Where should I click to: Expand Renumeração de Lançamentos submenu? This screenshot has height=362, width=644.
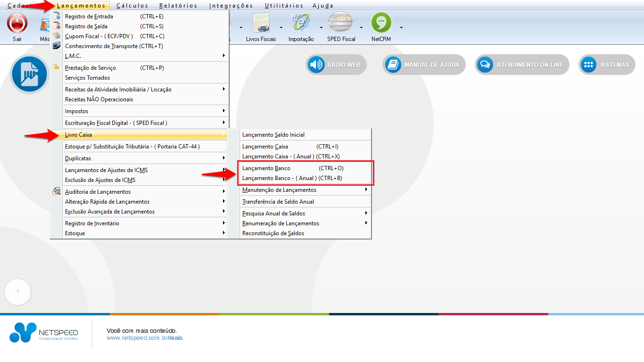pos(366,223)
